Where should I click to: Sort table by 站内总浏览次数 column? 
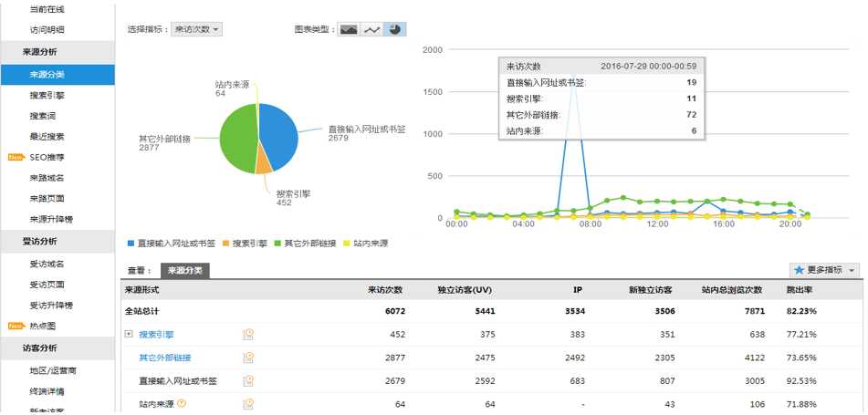tap(732, 290)
